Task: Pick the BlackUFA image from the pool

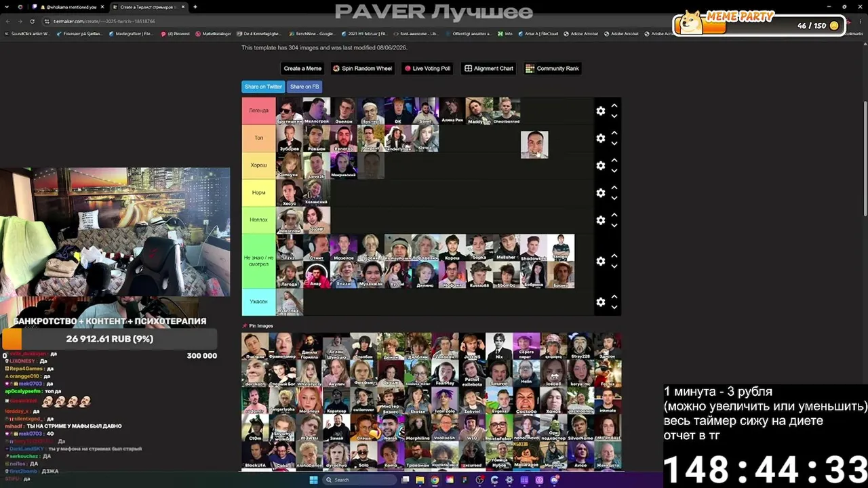Action: click(255, 455)
